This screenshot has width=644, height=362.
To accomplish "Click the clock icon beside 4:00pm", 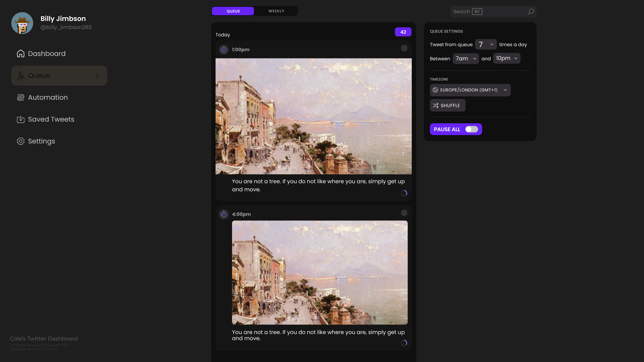I will click(x=223, y=214).
